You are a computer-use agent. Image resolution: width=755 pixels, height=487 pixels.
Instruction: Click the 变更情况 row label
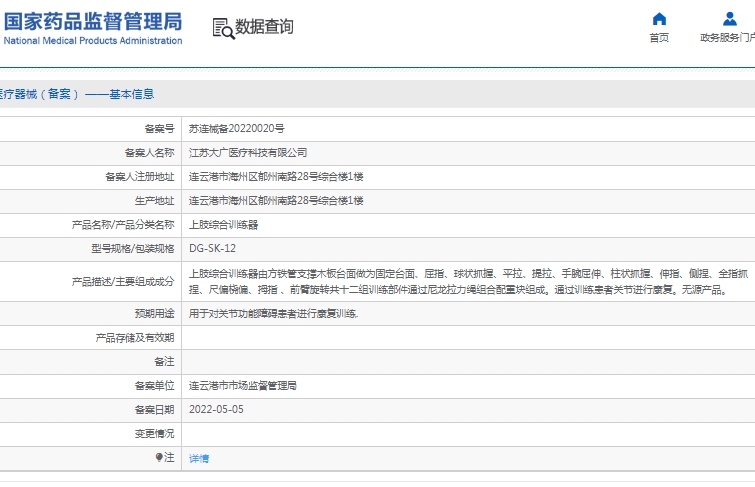click(155, 434)
